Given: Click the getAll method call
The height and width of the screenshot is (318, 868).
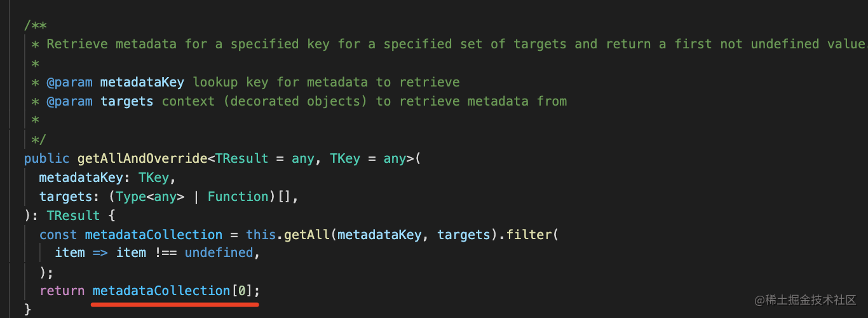Looking at the screenshot, I should (x=307, y=235).
